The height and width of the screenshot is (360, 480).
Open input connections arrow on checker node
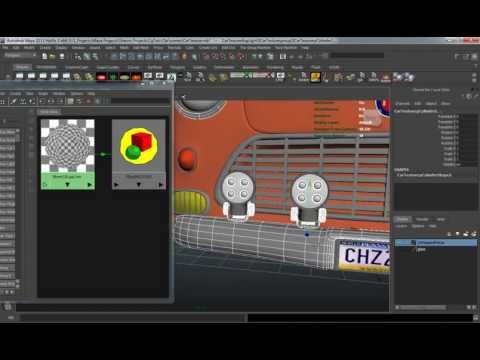(45, 184)
